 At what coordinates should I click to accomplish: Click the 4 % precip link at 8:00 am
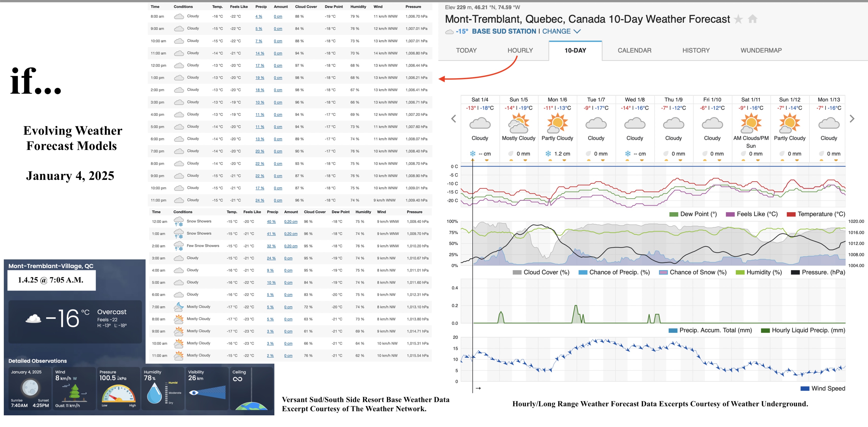coord(258,16)
